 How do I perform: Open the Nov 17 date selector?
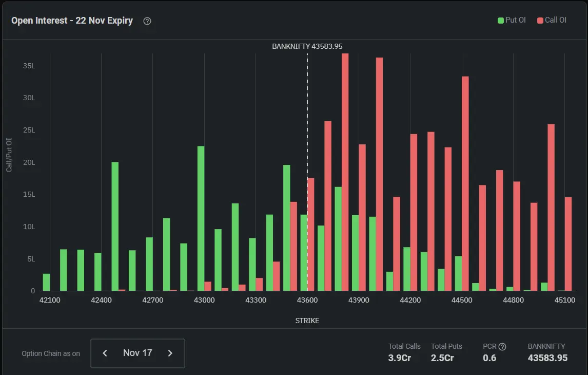coord(138,353)
